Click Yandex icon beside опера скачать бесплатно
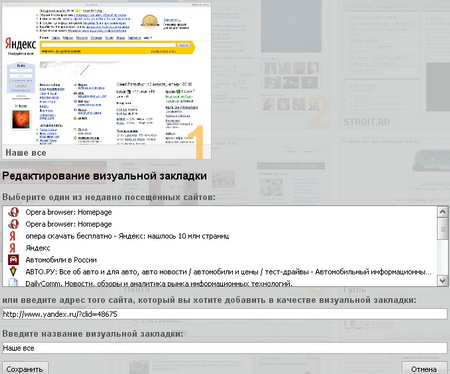This screenshot has height=374, width=450. click(x=13, y=236)
